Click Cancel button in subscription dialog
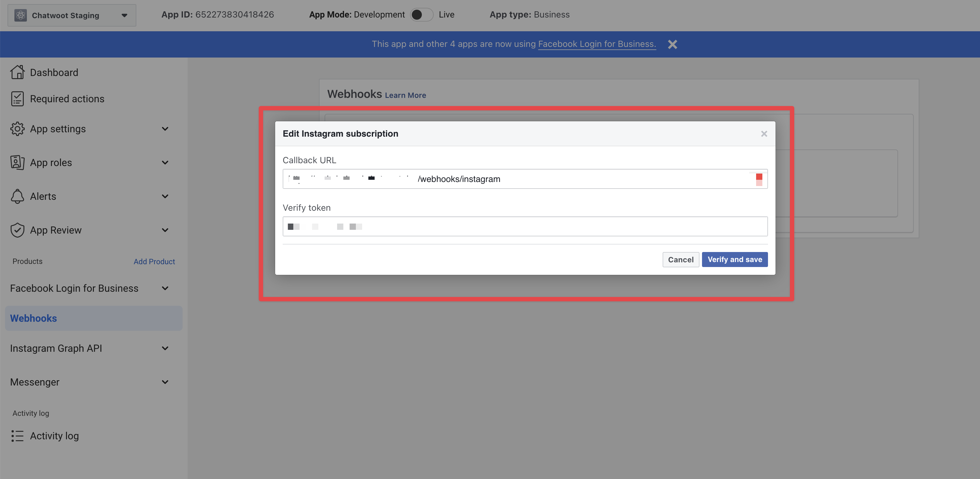 [x=681, y=259]
